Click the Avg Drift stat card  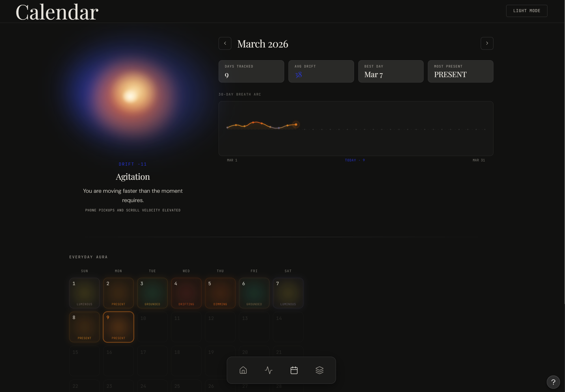point(321,71)
